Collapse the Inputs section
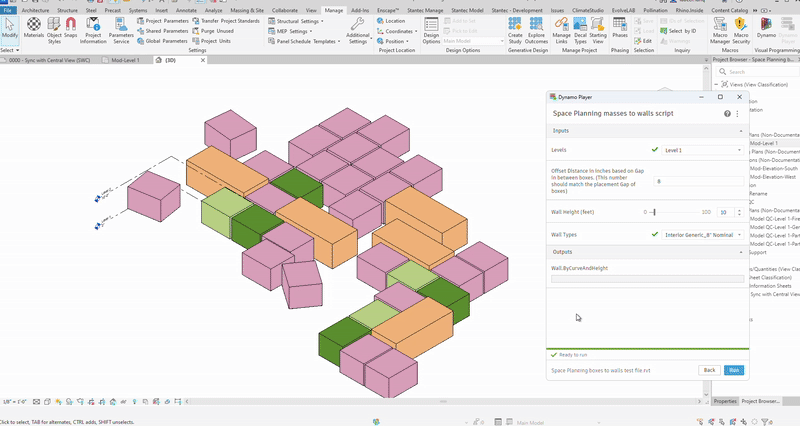 pos(740,131)
